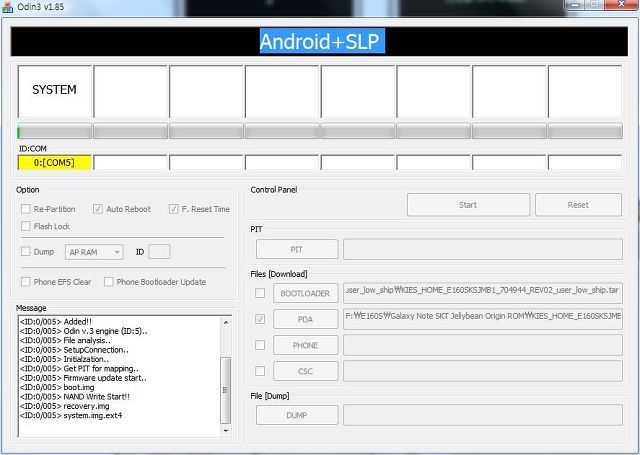The height and width of the screenshot is (455, 640).
Task: Select 'Odin v.3 engine (ID:5)..' log line
Action: click(x=84, y=331)
